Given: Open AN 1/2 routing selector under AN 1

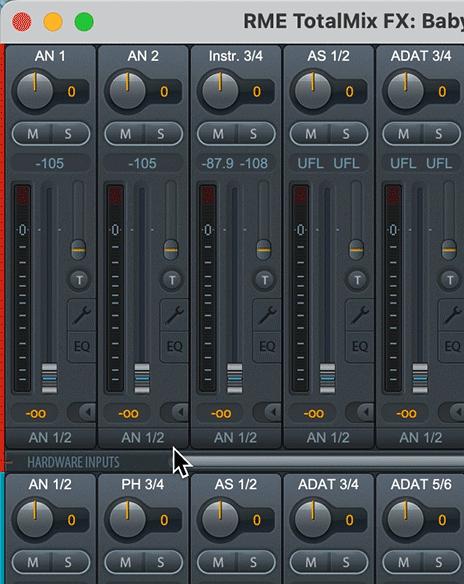Looking at the screenshot, I should (50, 438).
